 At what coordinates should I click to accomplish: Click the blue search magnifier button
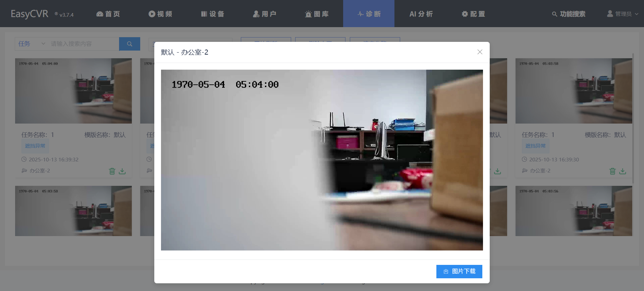[129, 44]
